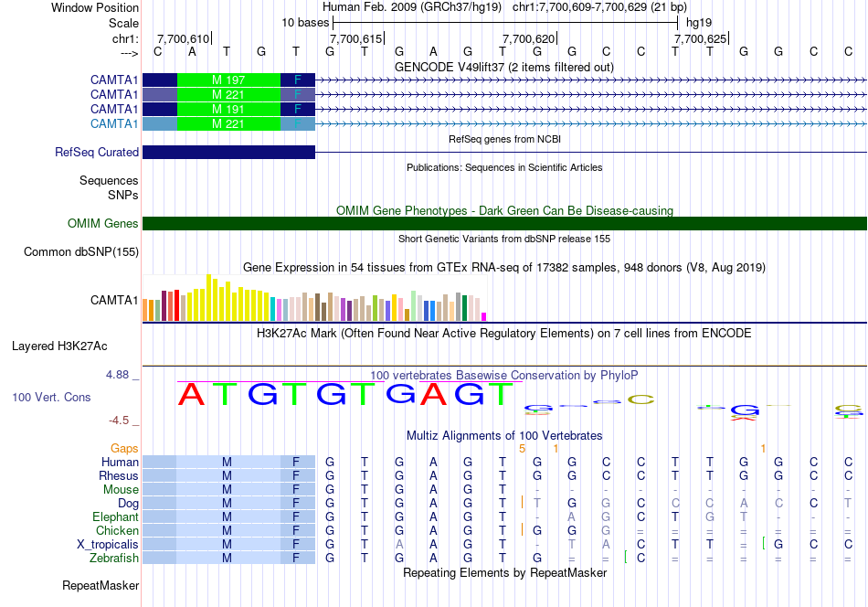Click the 'F' codon on the 'M 197' row
The image size is (868, 607).
click(298, 80)
